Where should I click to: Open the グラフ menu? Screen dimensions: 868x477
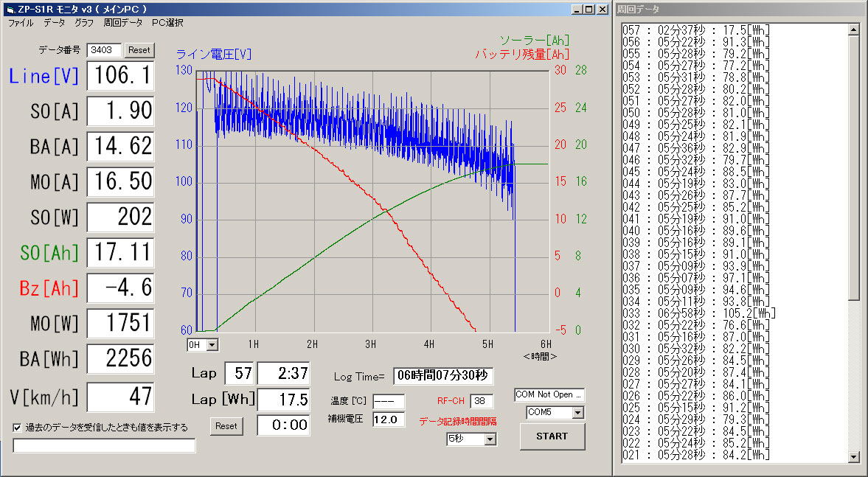84,23
